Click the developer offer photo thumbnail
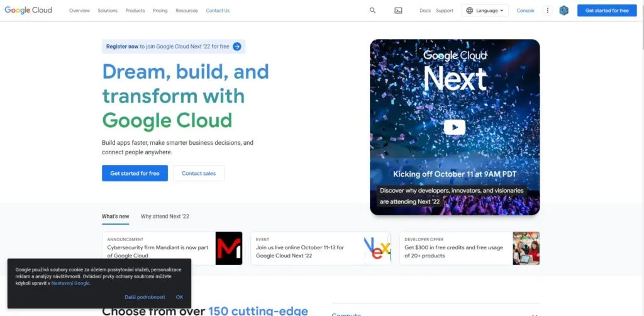 pos(526,248)
